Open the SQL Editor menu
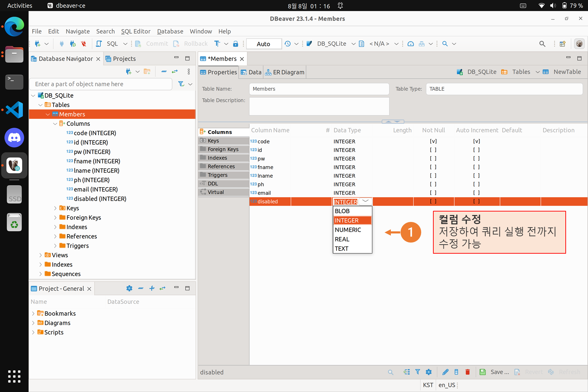588x392 pixels. click(x=136, y=31)
